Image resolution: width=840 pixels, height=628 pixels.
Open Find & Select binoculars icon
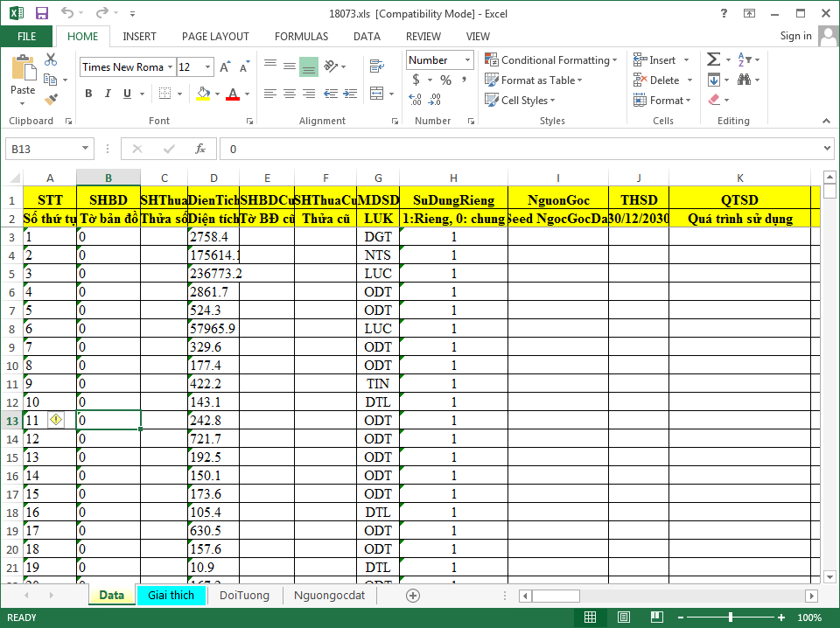[x=744, y=80]
